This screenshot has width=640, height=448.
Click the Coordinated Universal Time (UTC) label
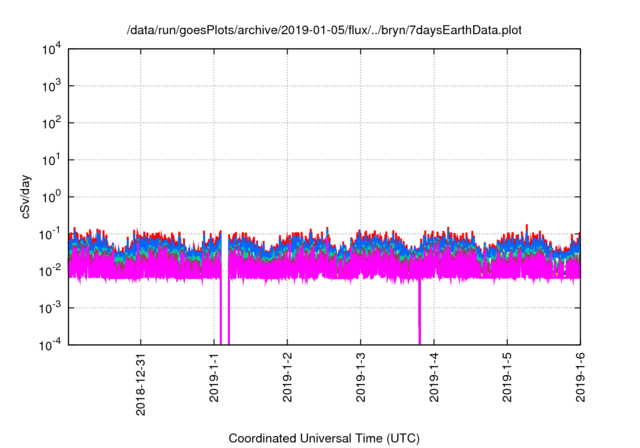coord(324,438)
